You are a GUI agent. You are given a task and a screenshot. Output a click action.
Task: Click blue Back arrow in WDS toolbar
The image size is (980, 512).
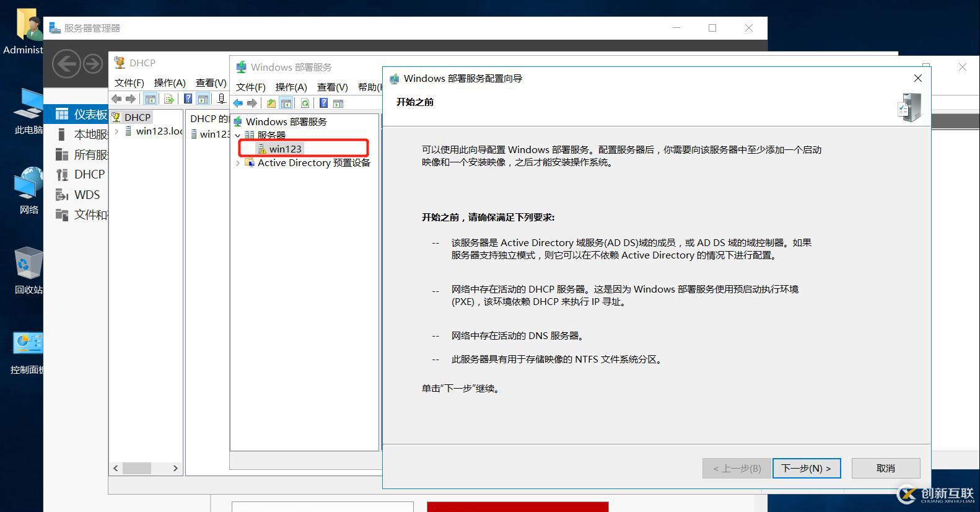238,103
